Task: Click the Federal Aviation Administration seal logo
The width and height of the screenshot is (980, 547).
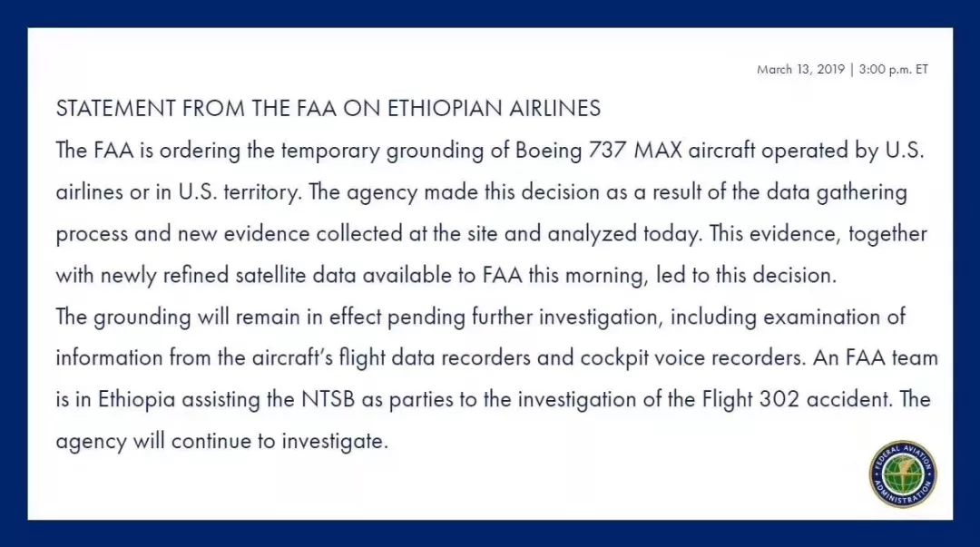Action: [903, 474]
